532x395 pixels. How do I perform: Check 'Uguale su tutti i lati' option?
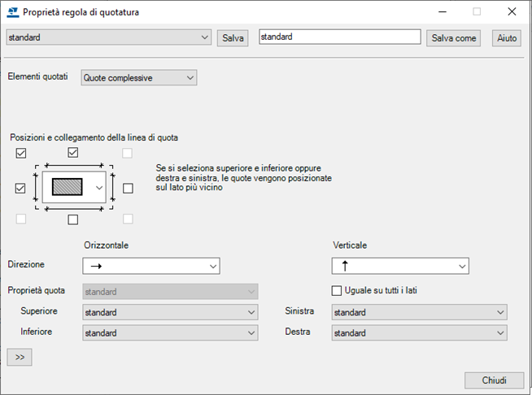(x=337, y=291)
